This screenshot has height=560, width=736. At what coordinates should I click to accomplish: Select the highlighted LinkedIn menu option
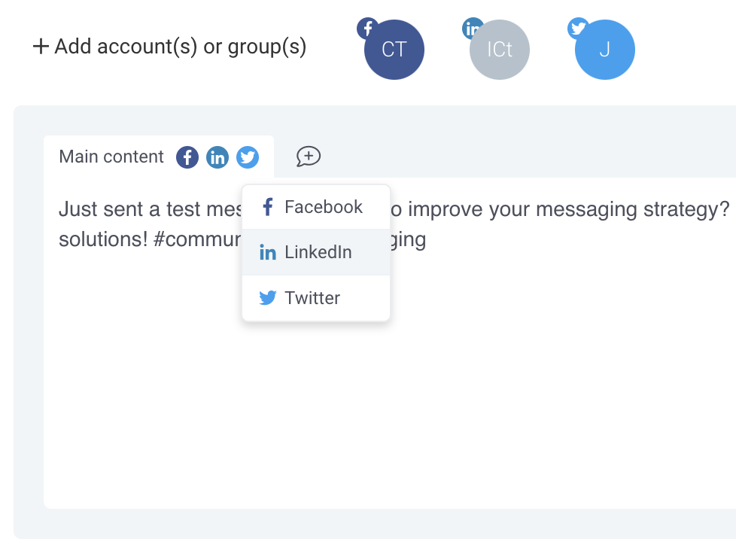pyautogui.click(x=316, y=253)
